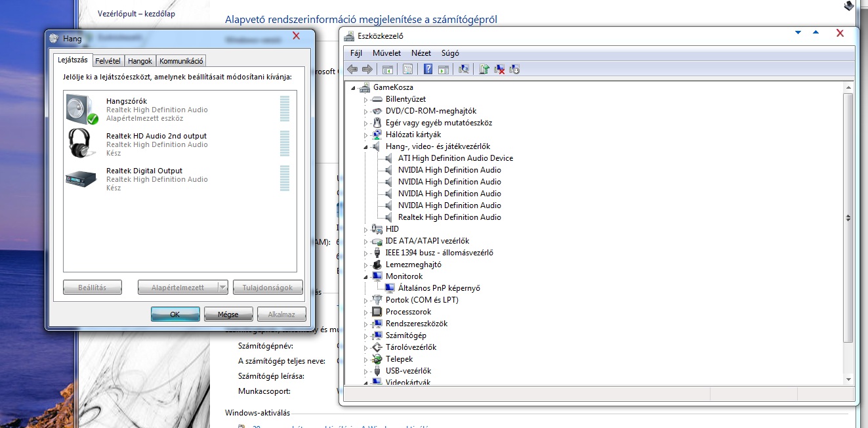Click OK in the Hang dialog
The height and width of the screenshot is (428, 868).
[x=175, y=314]
